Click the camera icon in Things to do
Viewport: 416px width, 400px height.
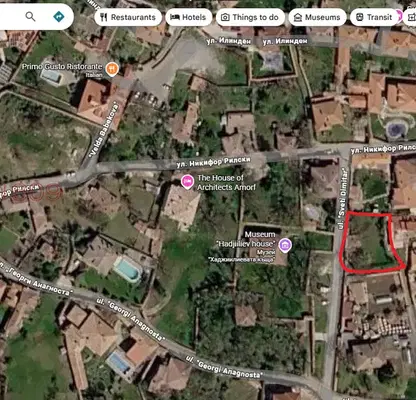pos(225,17)
